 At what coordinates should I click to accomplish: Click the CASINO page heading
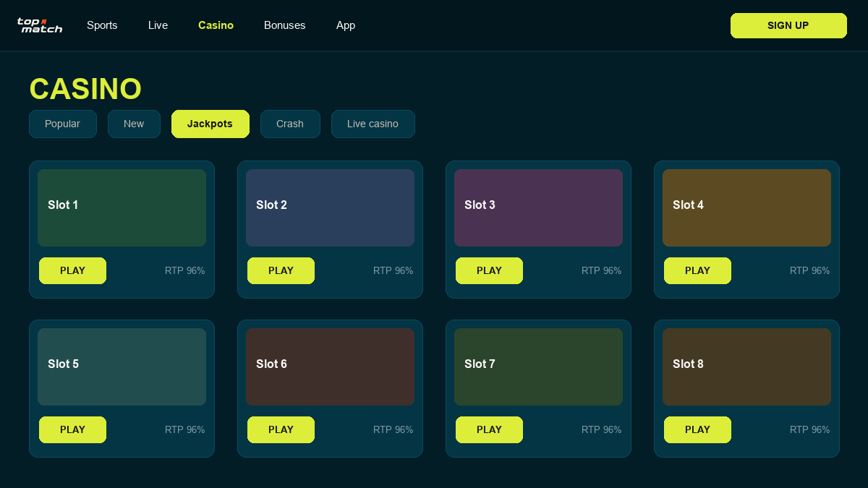pyautogui.click(x=85, y=89)
